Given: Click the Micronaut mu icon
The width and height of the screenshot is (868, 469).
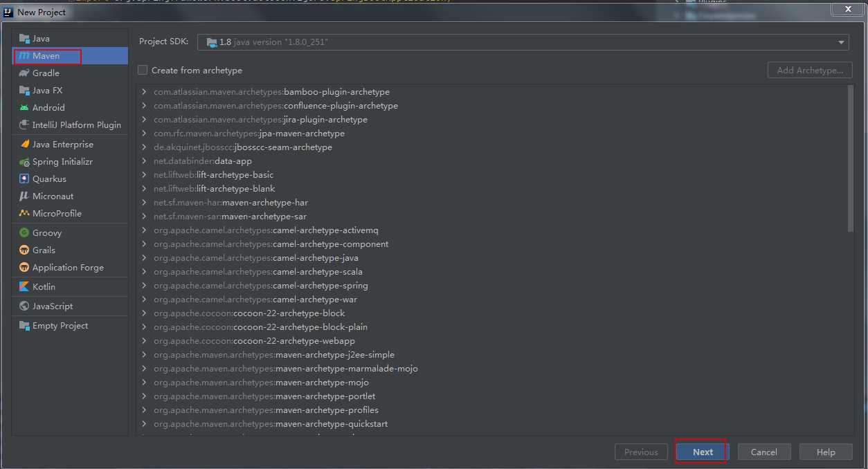Looking at the screenshot, I should pyautogui.click(x=24, y=196).
